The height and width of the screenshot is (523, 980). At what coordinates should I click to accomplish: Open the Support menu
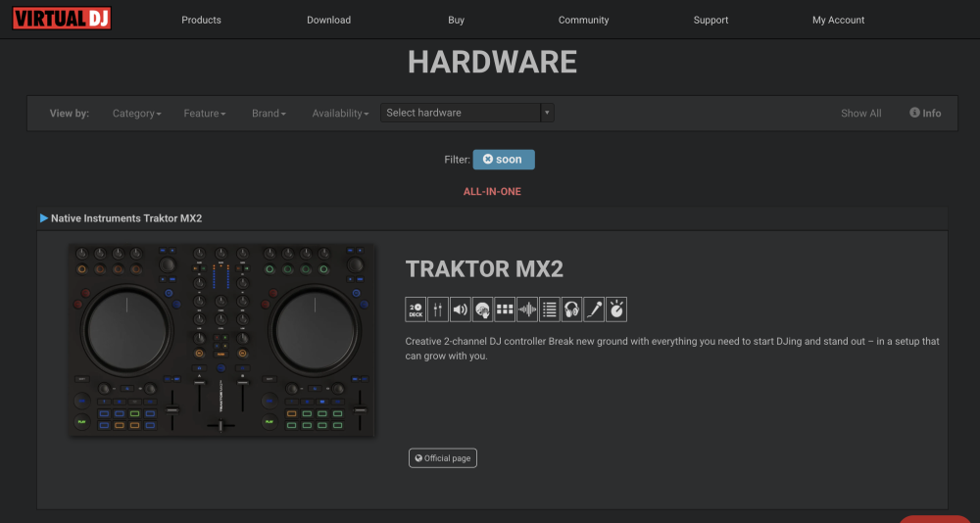710,20
